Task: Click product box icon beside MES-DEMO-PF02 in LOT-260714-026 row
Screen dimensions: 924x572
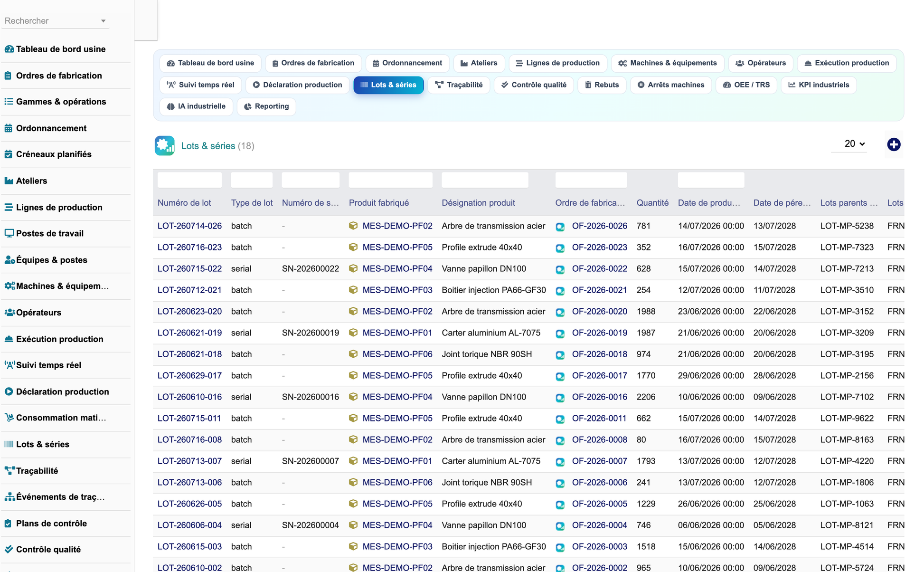Action: [353, 226]
